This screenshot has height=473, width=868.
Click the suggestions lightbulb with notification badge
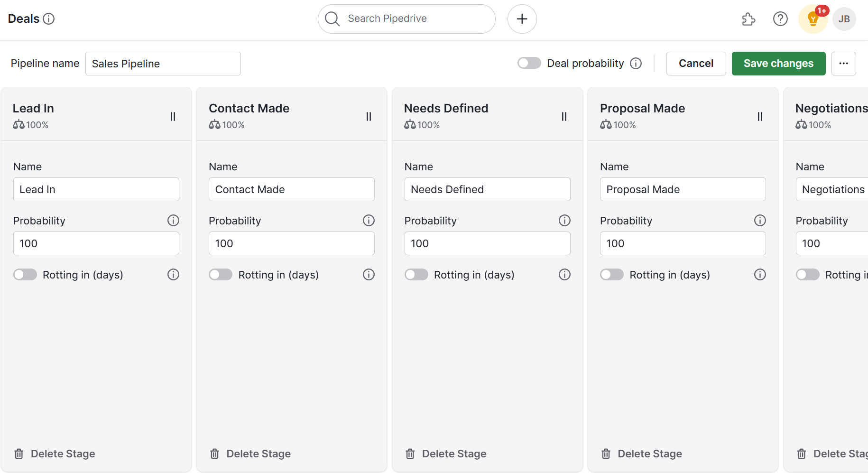click(x=813, y=19)
